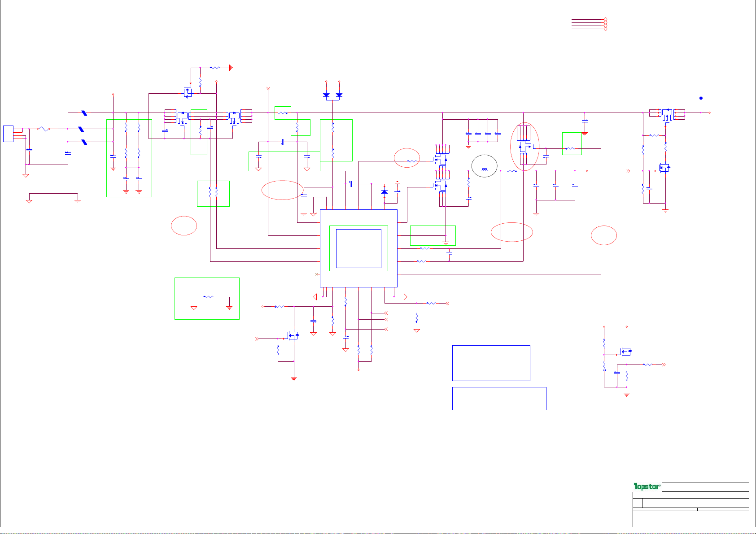Click the fuse symbol beside the left connector
This screenshot has width=756, height=534.
click(43, 129)
